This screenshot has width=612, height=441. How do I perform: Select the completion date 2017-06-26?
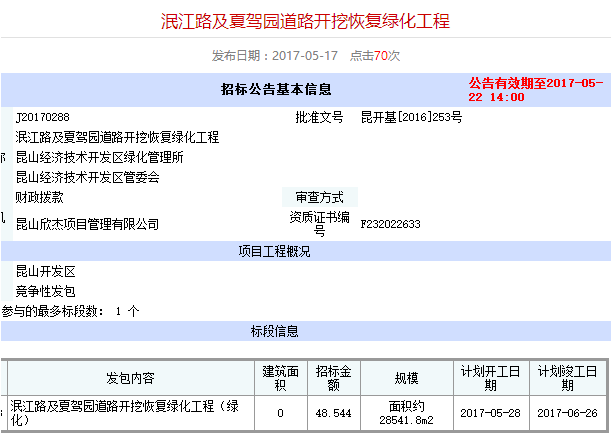pyautogui.click(x=568, y=413)
